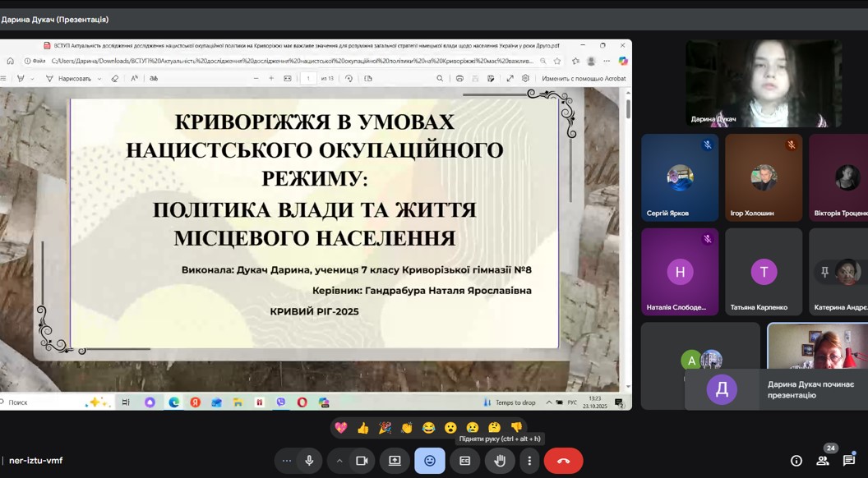Image resolution: width=868 pixels, height=478 pixels.
Task: Expand video settings chevron beside camera
Action: [339, 461]
